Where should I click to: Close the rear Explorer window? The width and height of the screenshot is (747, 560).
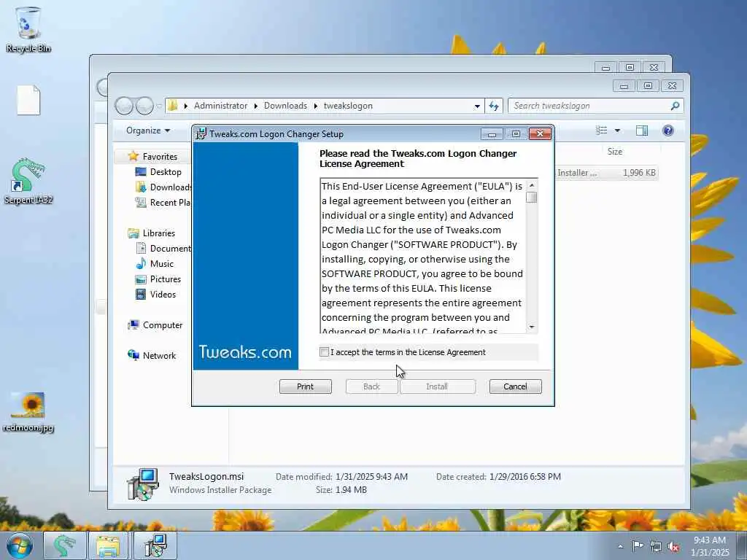point(654,68)
